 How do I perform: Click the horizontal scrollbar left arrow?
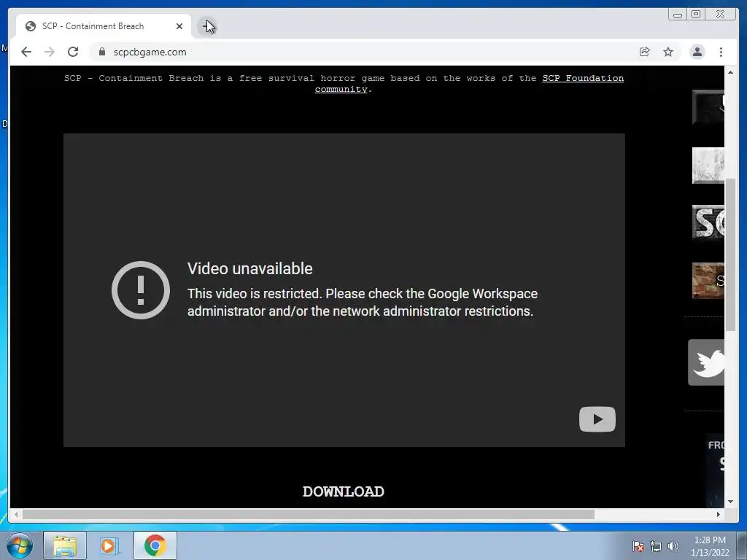tap(16, 514)
